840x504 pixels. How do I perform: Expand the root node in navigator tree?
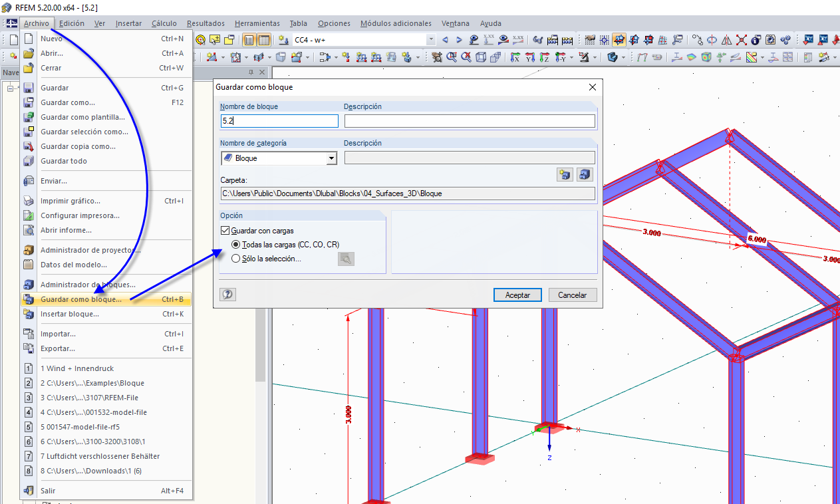pyautogui.click(x=9, y=88)
